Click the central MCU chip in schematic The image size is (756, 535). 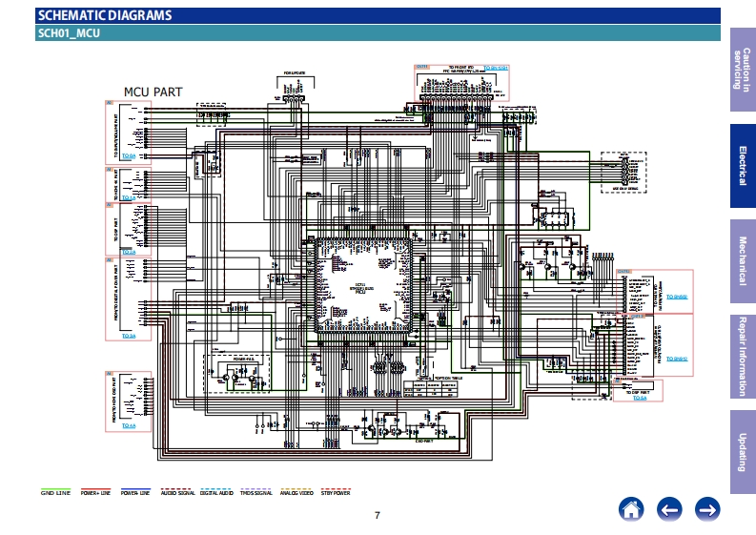[360, 289]
